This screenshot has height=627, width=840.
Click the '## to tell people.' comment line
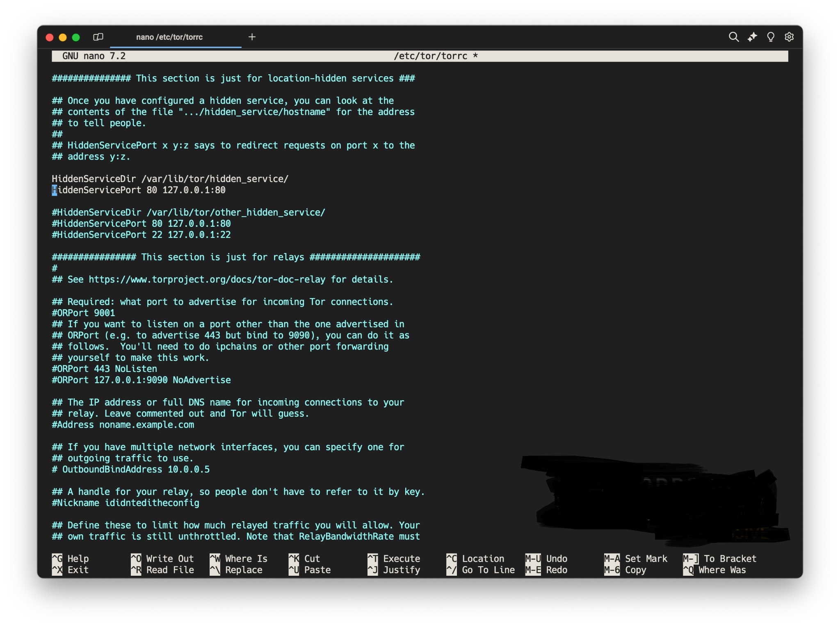coord(99,123)
